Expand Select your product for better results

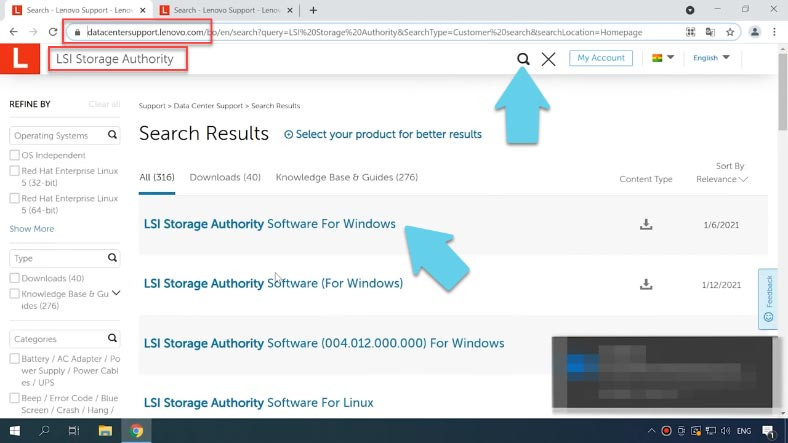(382, 135)
